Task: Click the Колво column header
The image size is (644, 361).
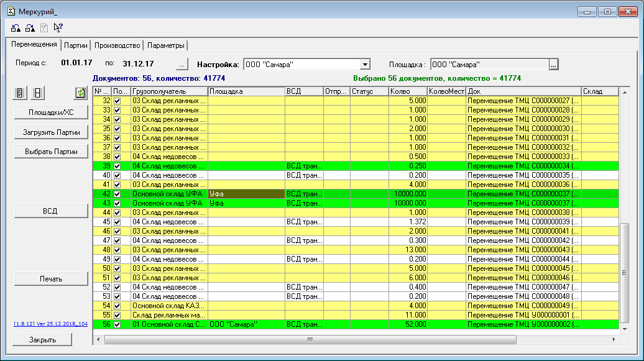Action: click(408, 91)
